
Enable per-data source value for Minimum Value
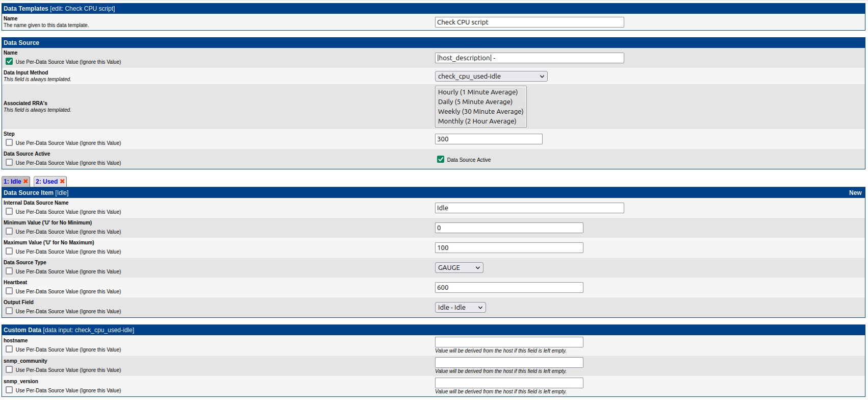pyautogui.click(x=9, y=231)
